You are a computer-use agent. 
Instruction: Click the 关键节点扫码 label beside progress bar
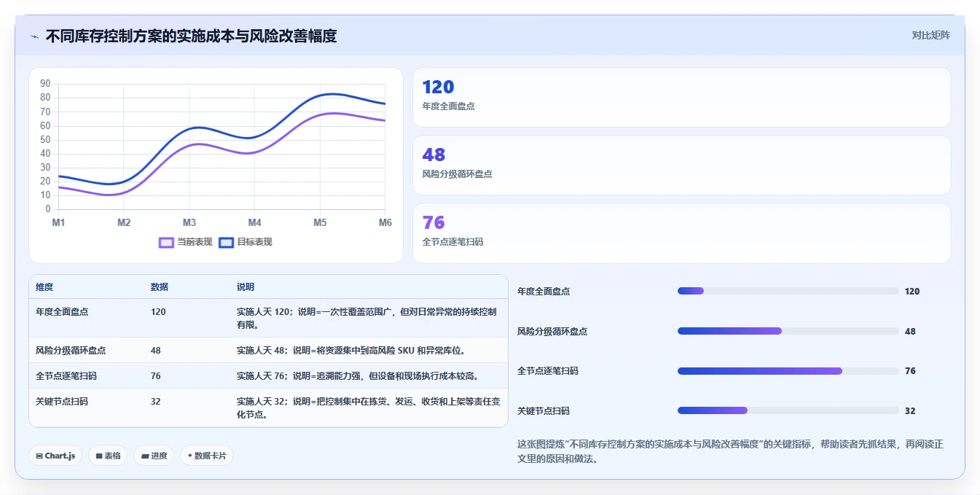pos(544,411)
